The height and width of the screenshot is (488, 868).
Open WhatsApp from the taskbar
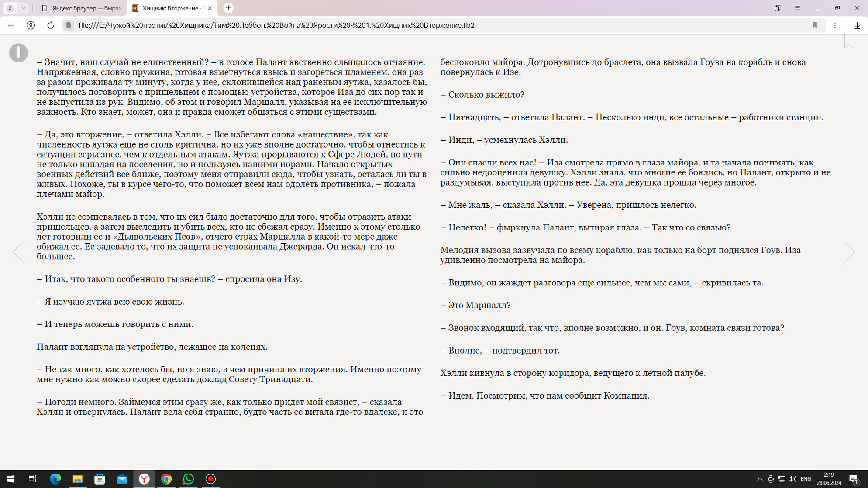coord(188,479)
